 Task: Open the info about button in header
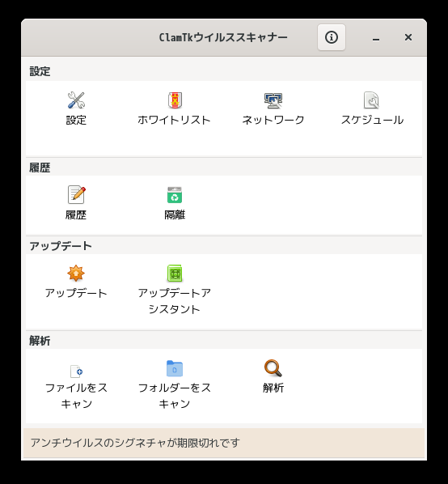[332, 37]
